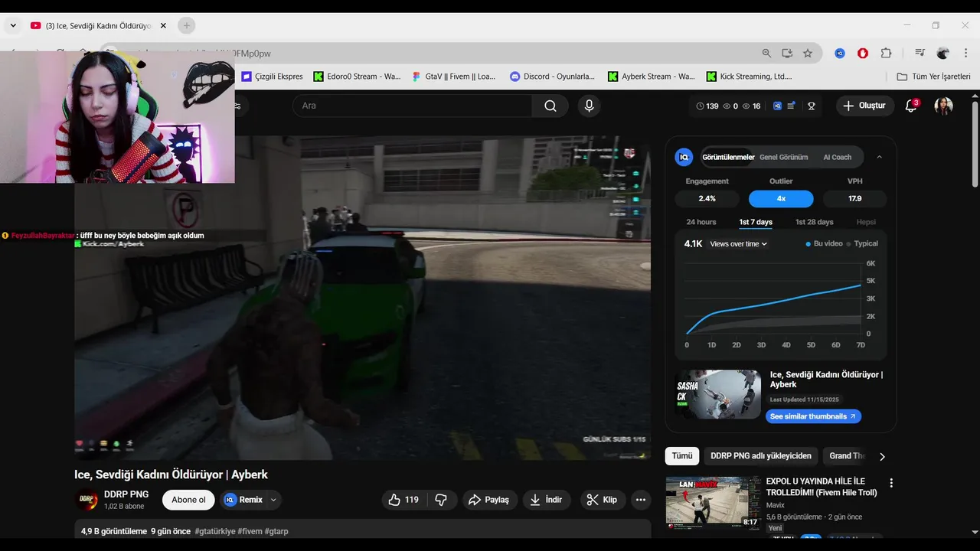Viewport: 980px width, 551px height.
Task: Select the Tümü filter chip
Action: pos(682,456)
